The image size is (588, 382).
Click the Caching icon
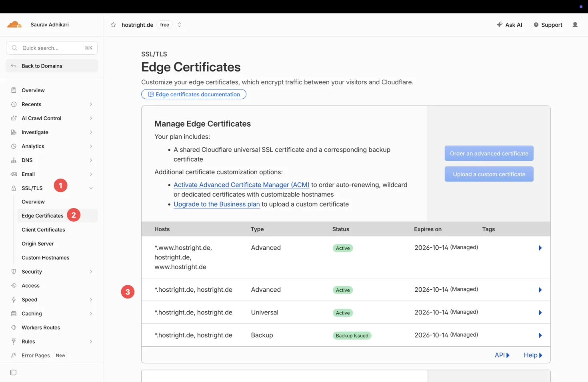(x=14, y=314)
